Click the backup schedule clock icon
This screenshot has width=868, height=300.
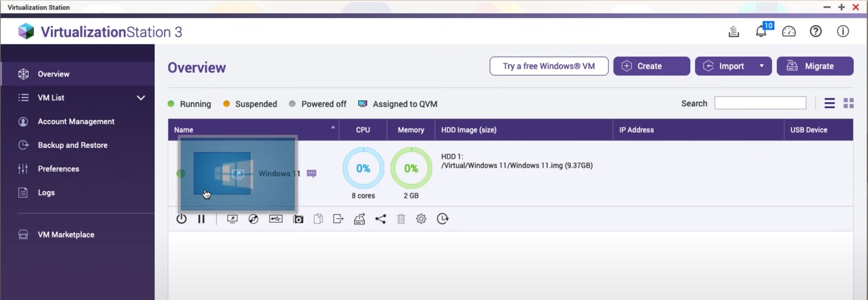[443, 219]
